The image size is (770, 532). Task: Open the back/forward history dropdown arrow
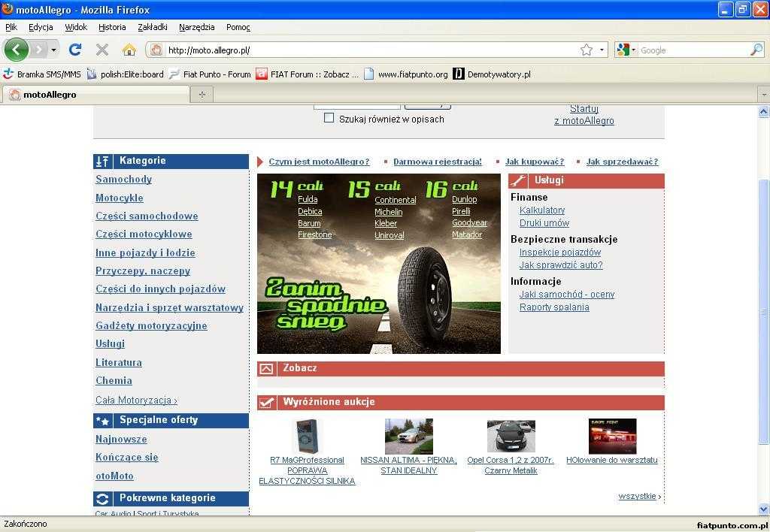[53, 50]
